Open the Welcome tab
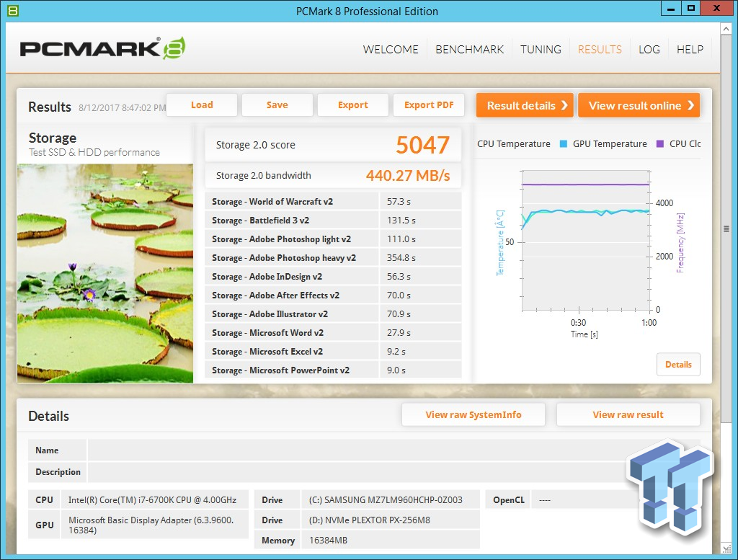 point(391,50)
